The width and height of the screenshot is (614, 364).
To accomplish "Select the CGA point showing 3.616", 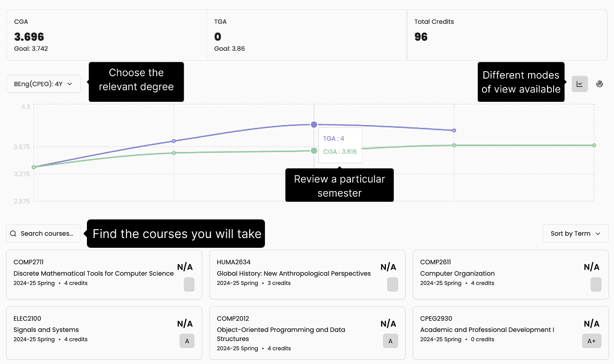I will [314, 150].
